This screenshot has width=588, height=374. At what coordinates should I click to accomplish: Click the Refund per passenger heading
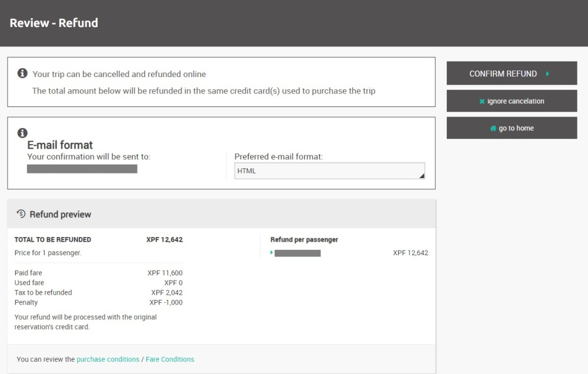coord(304,240)
